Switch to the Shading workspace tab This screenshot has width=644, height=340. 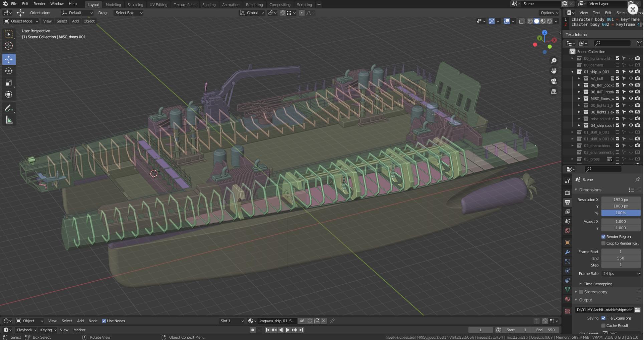coord(209,5)
